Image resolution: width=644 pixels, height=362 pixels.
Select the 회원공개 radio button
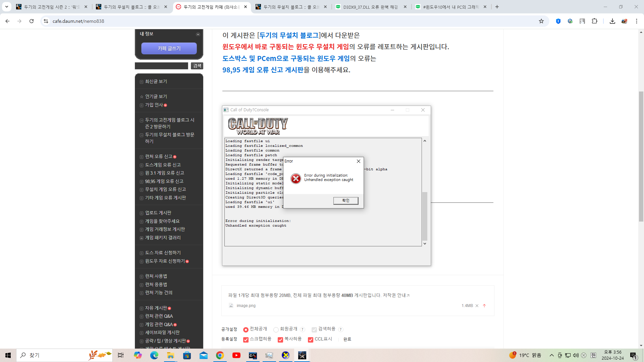(276, 329)
